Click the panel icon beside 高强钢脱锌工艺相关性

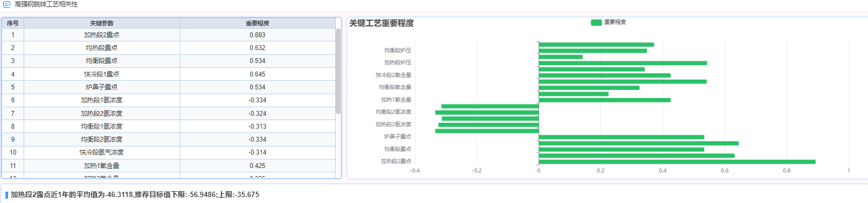click(x=6, y=4)
